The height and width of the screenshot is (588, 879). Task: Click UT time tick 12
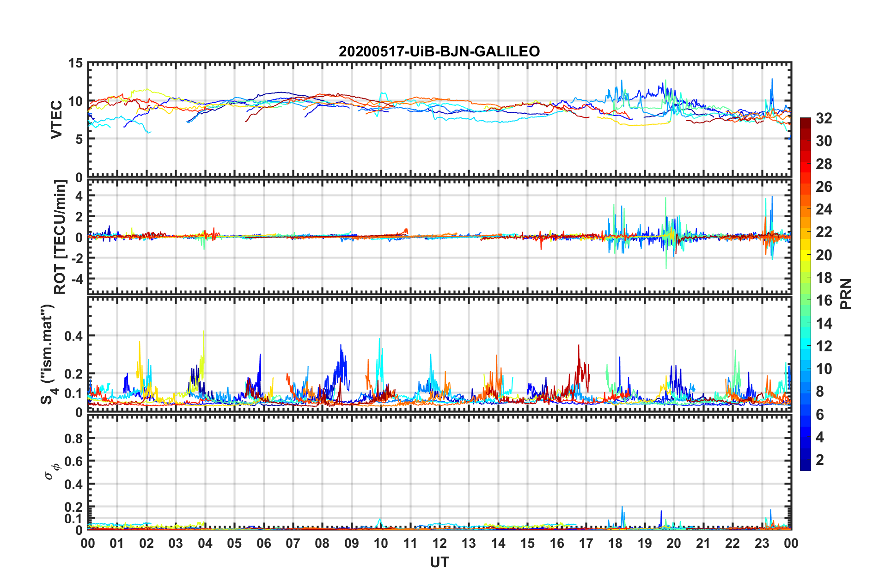(x=439, y=543)
